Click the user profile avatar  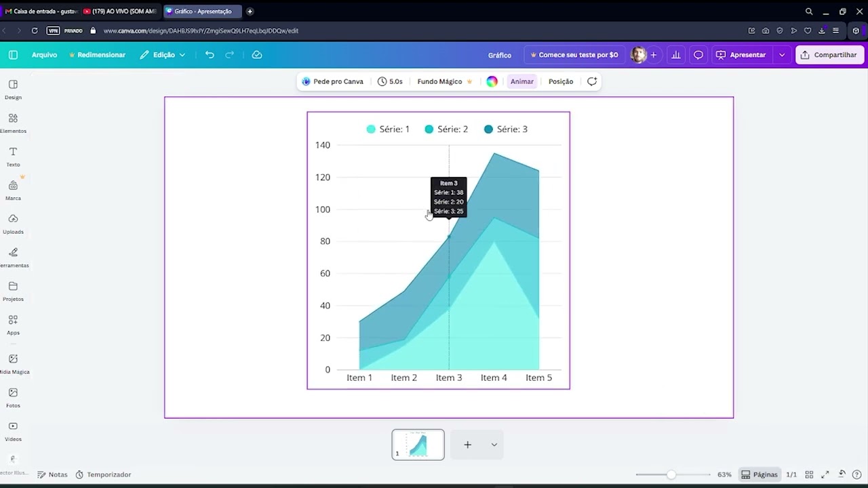click(x=638, y=55)
